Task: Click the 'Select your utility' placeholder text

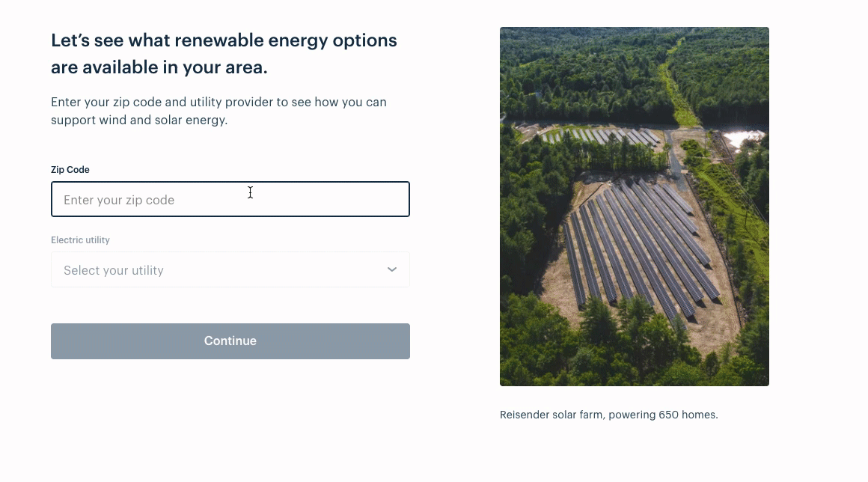Action: tap(114, 270)
